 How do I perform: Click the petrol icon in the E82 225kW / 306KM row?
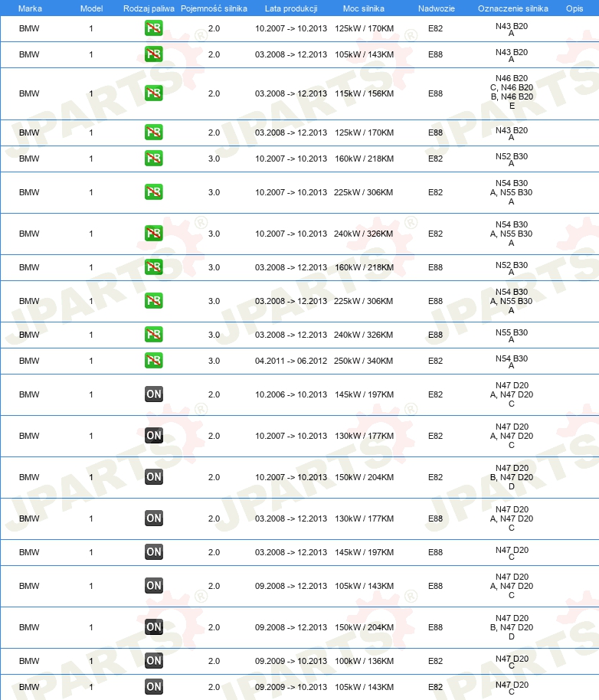(x=153, y=192)
